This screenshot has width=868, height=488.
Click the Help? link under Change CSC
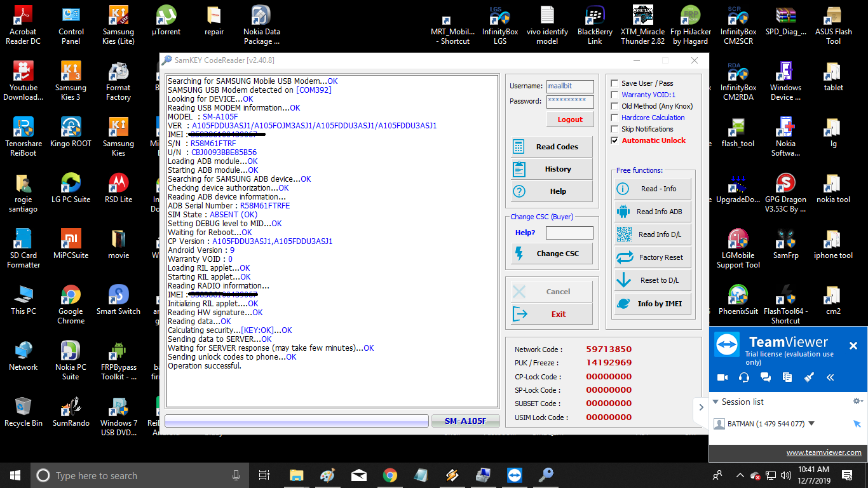(525, 233)
